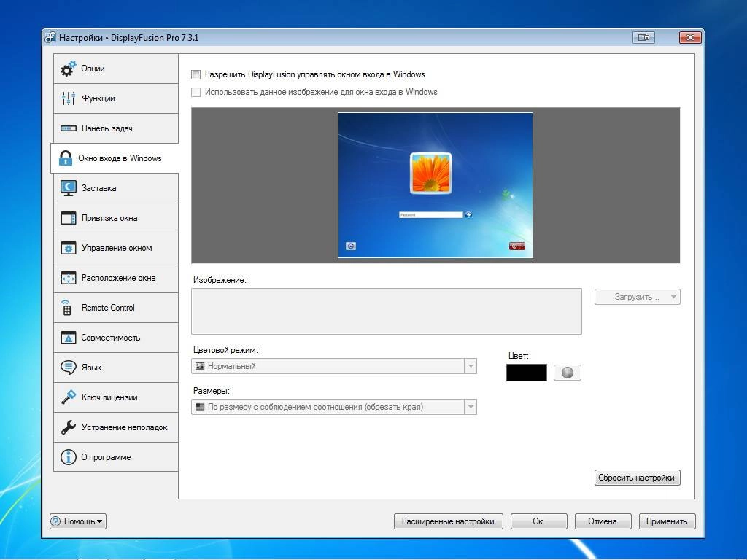Click the gears icon beside Опции
The image size is (747, 560).
[68, 69]
